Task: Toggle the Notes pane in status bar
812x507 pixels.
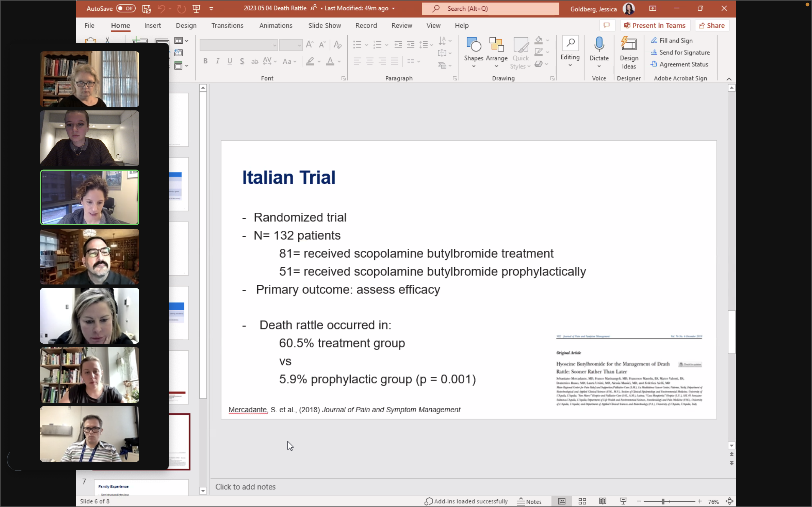Action: (x=529, y=501)
